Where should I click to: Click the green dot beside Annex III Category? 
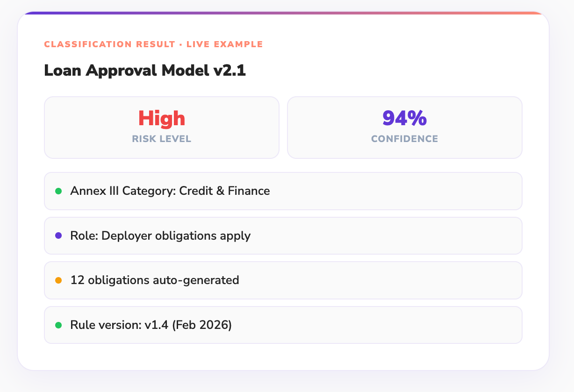click(x=58, y=191)
